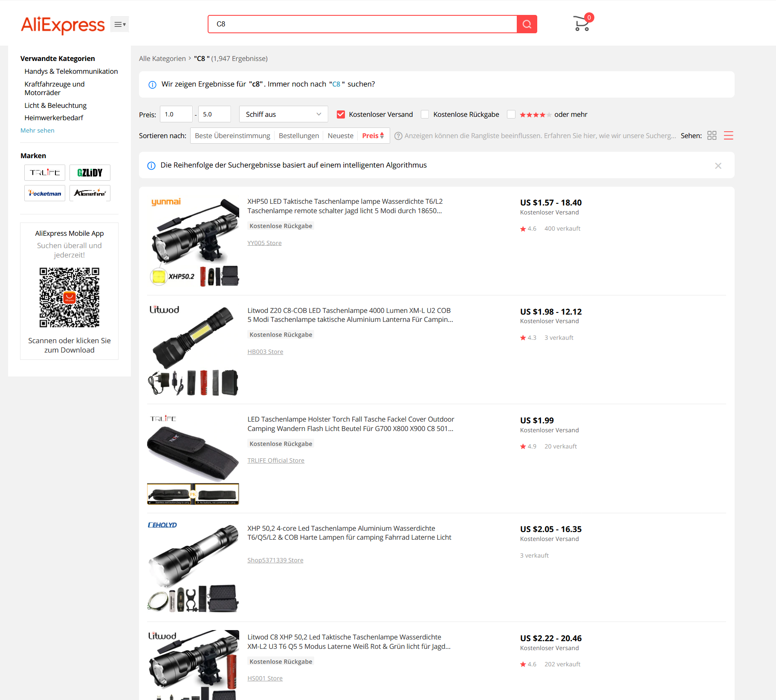The height and width of the screenshot is (700, 776).
Task: Click the Anzeigen ranking disclaimer text
Action: [540, 136]
